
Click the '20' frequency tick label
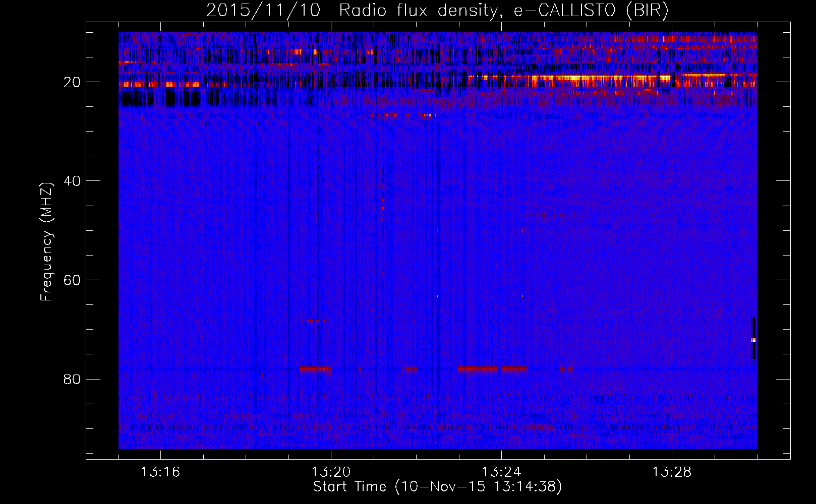[x=73, y=82]
